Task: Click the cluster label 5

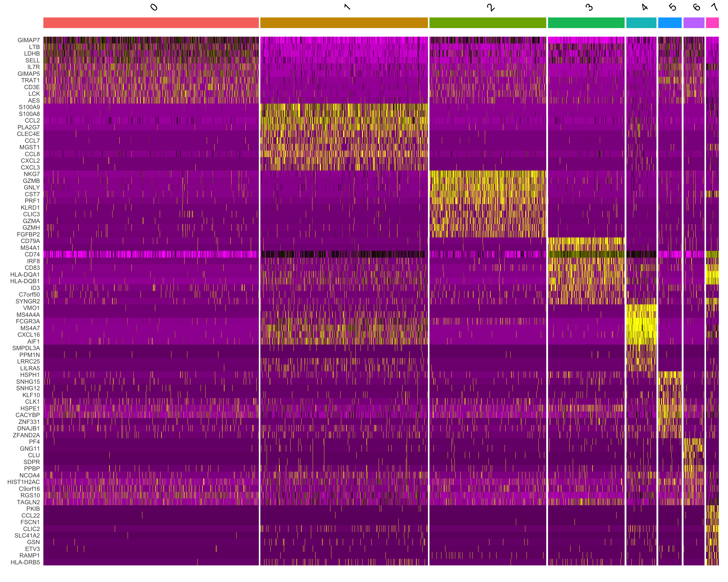Action: point(673,7)
